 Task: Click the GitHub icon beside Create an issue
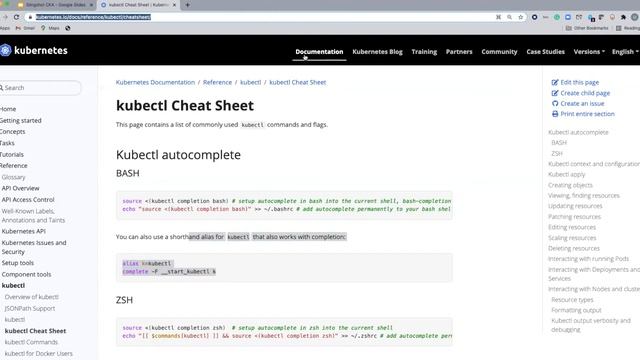click(x=555, y=104)
